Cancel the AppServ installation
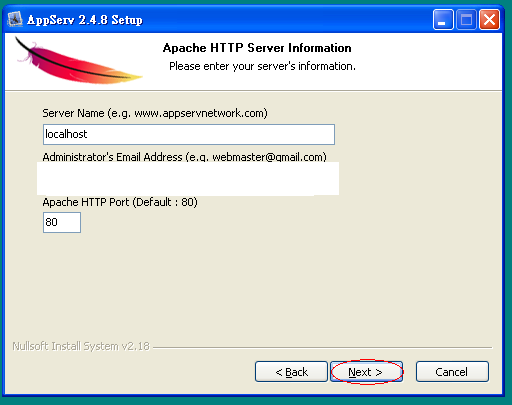Image resolution: width=512 pixels, height=405 pixels. pyautogui.click(x=452, y=372)
